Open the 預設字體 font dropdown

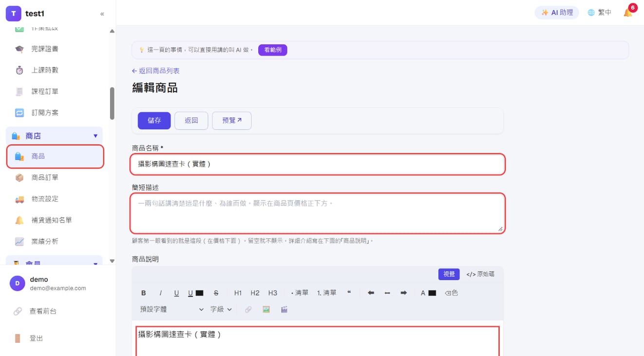[x=171, y=310]
